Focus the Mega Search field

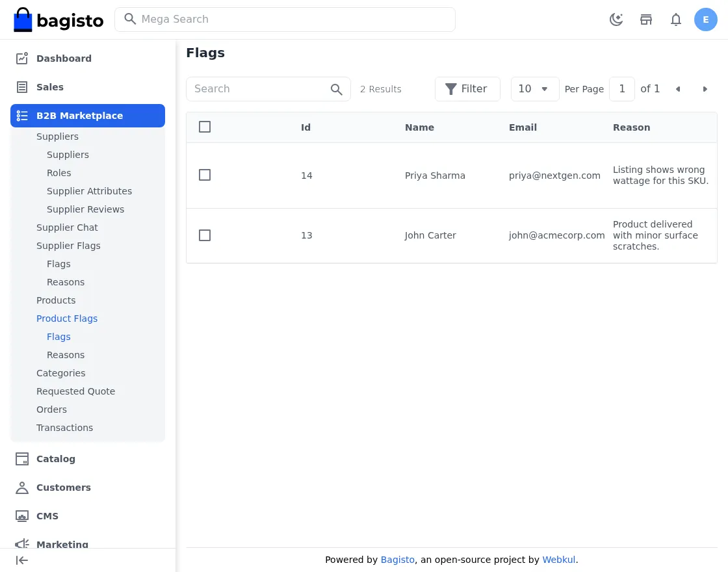tap(285, 19)
